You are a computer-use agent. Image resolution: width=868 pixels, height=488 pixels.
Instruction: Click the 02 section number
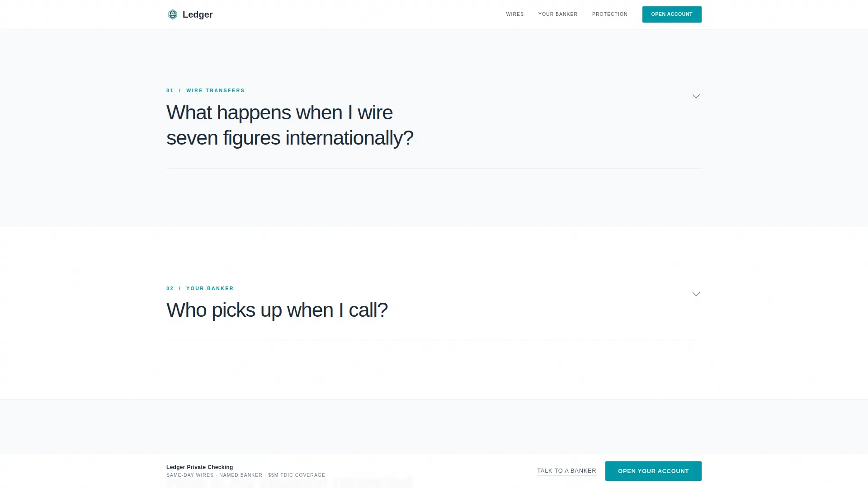170,289
